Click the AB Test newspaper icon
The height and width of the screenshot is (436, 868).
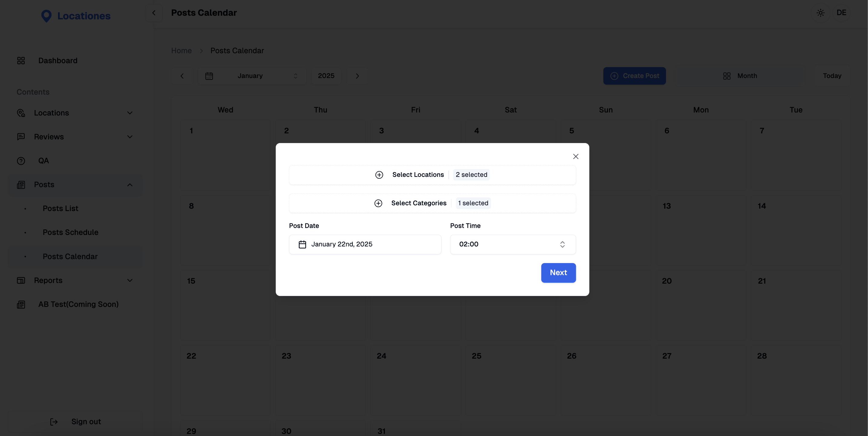(21, 304)
